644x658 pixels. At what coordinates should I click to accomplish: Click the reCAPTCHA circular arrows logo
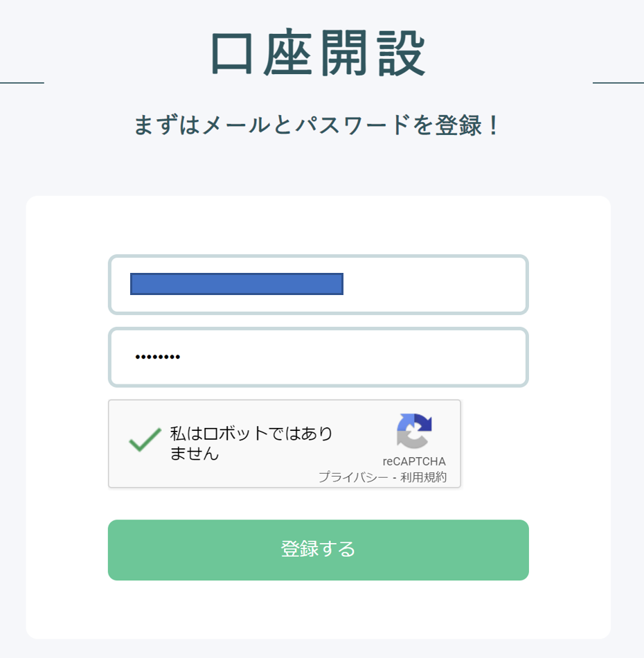[414, 431]
